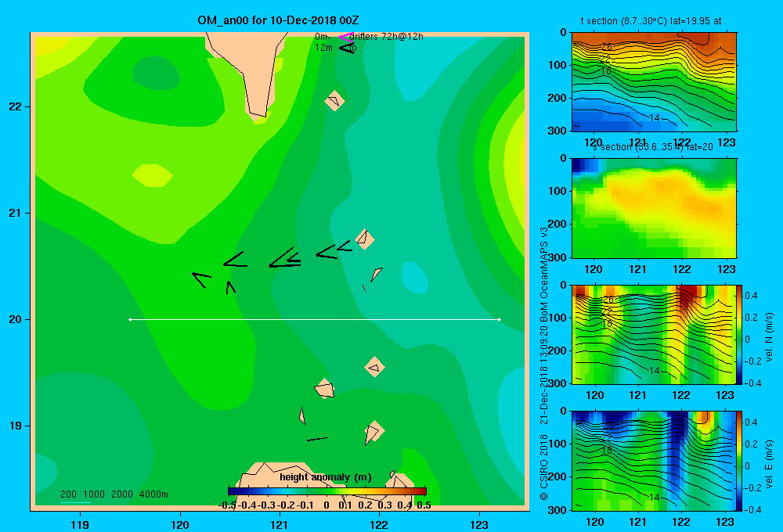This screenshot has width=783, height=532.
Task: Open the temperature section plot
Action: (654, 81)
